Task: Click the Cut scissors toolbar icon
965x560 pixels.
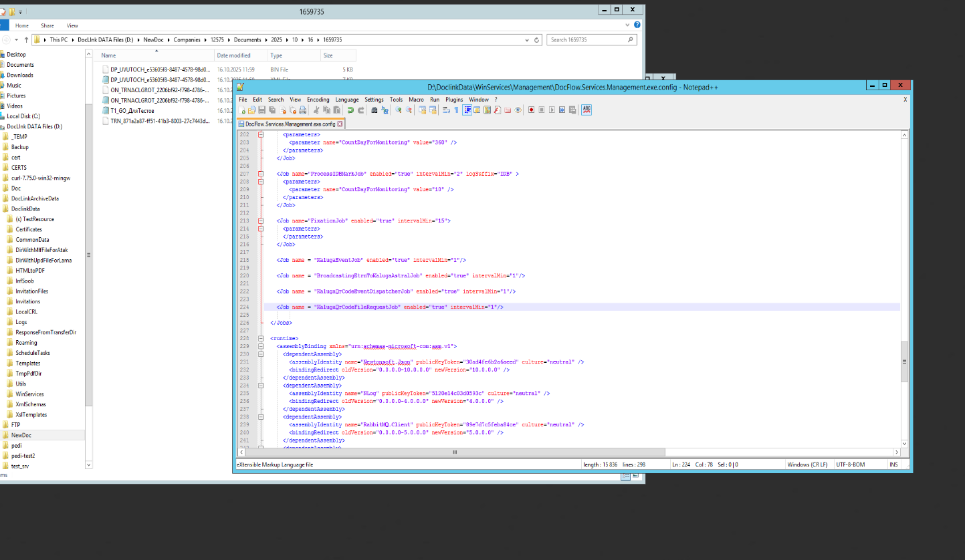Action: (317, 110)
